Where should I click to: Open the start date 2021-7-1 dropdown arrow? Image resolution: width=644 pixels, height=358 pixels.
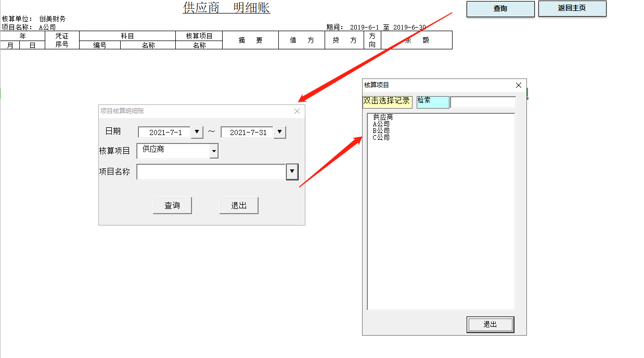[x=197, y=132]
